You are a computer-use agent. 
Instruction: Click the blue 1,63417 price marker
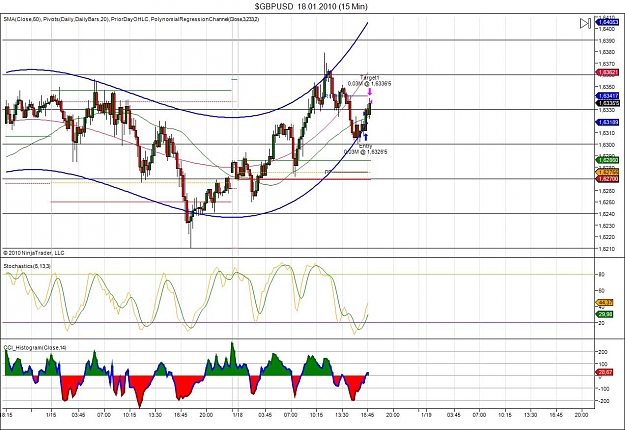click(x=607, y=96)
